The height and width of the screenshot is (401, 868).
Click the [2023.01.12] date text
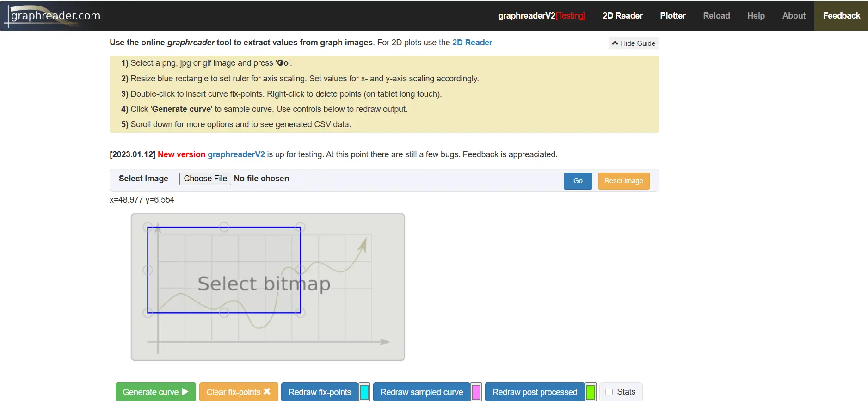pyautogui.click(x=132, y=154)
